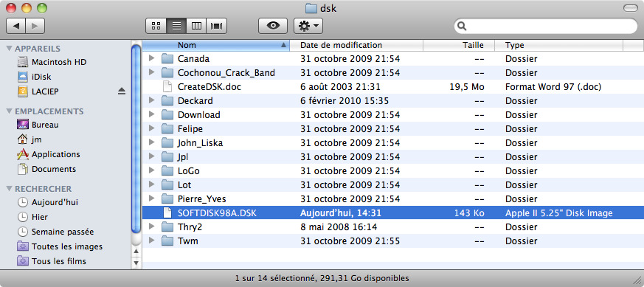The height and width of the screenshot is (287, 644).
Task: Go back with the left arrow button
Action: click(x=16, y=26)
